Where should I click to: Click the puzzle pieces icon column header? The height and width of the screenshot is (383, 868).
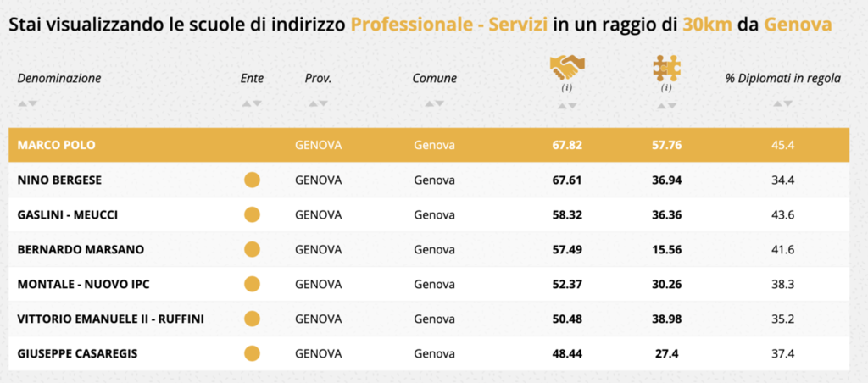click(x=666, y=67)
